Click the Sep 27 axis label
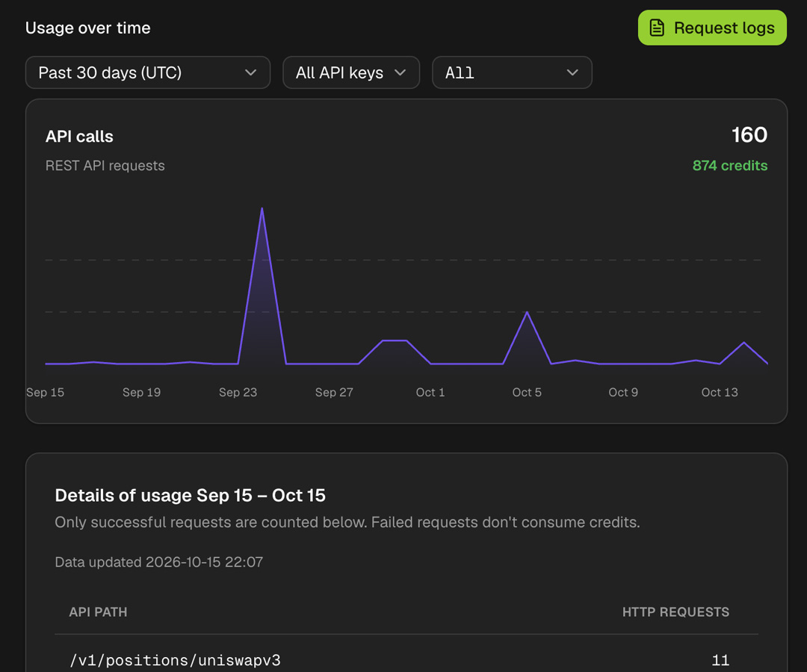Viewport: 807px width, 672px height. click(x=334, y=392)
